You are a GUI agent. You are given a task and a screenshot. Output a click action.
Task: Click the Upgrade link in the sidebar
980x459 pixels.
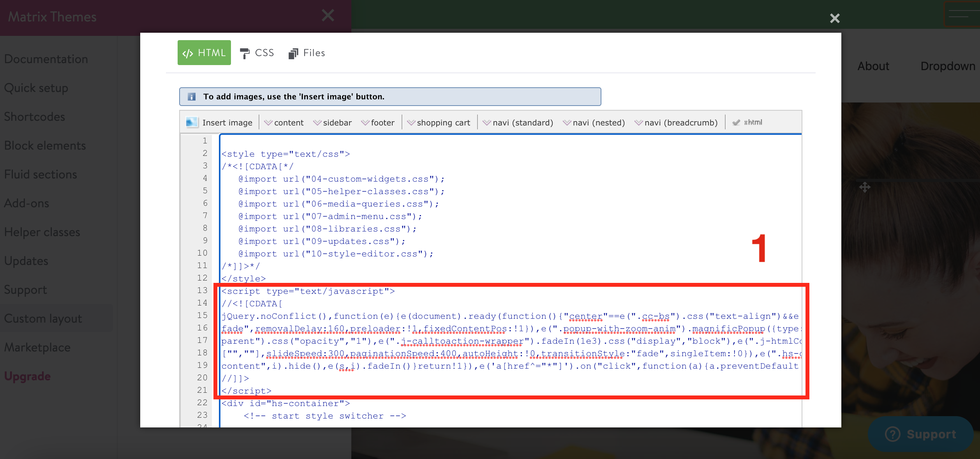coord(27,376)
